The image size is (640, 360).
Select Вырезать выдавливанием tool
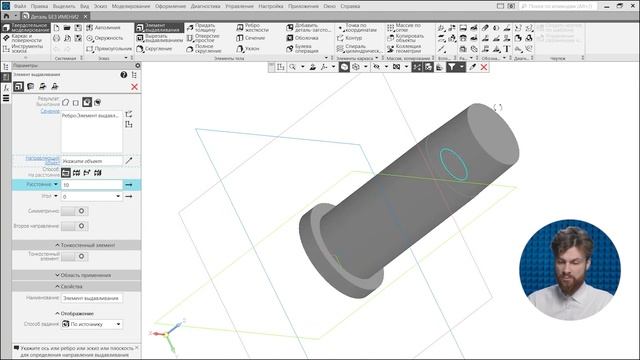pyautogui.click(x=159, y=38)
